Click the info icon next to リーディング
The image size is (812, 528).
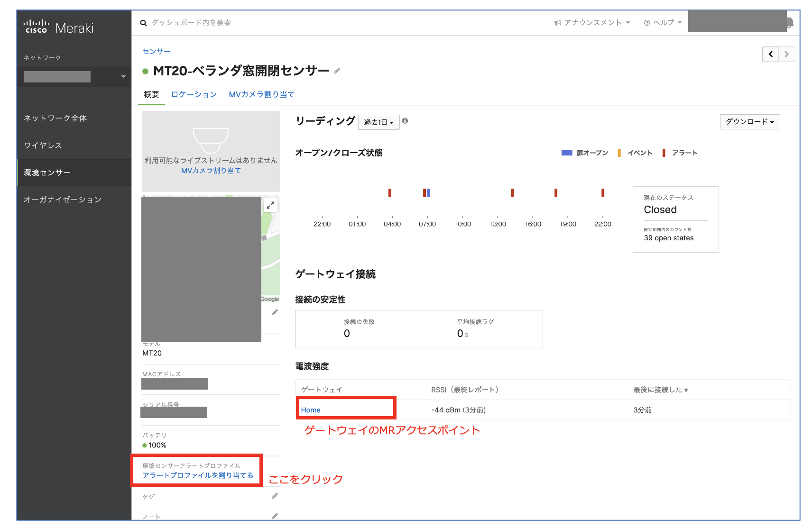coord(405,121)
